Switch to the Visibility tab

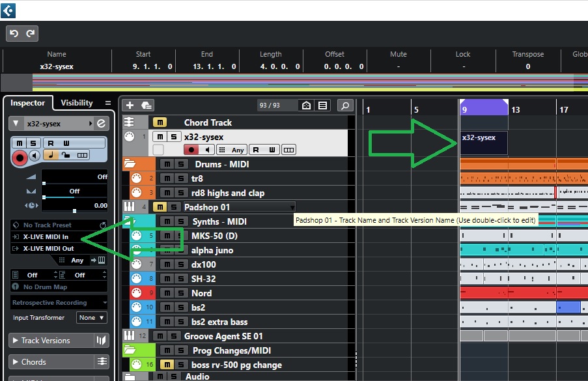77,103
